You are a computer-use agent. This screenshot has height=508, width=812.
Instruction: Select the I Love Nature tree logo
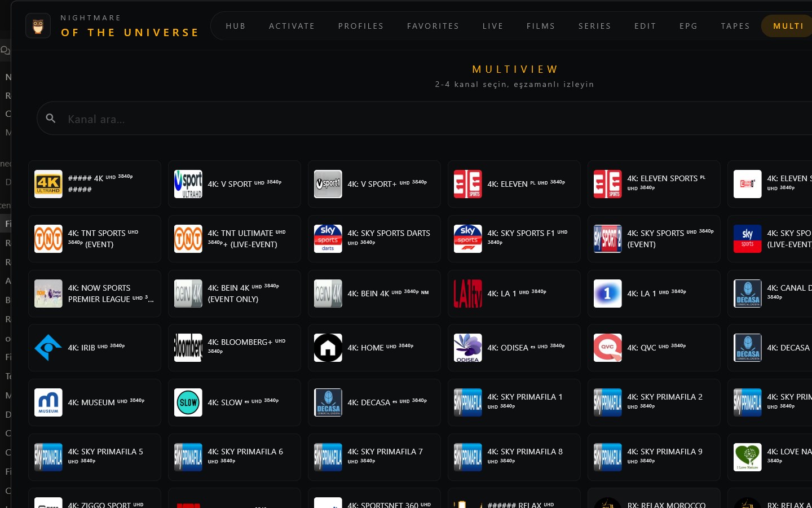point(748,457)
